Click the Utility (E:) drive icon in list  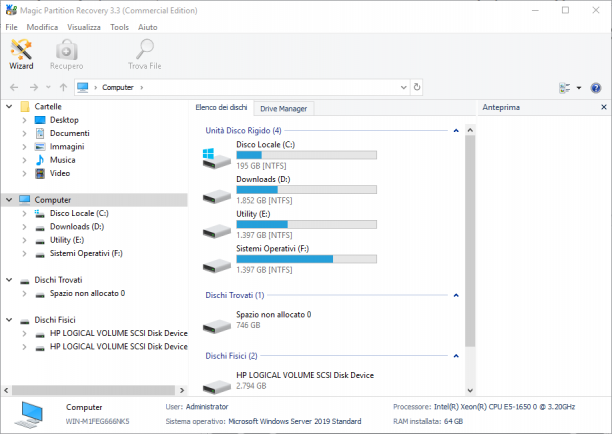(217, 231)
